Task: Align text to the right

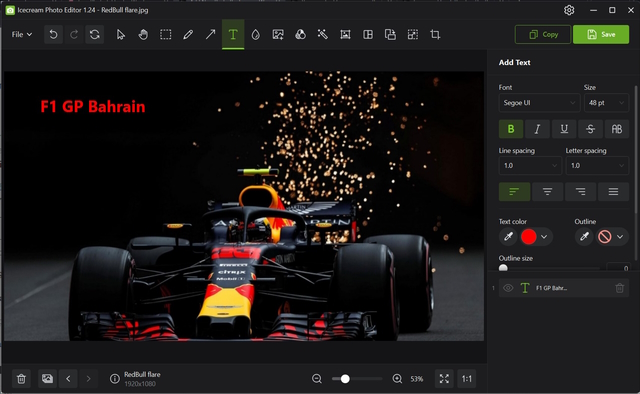Action: tap(580, 191)
